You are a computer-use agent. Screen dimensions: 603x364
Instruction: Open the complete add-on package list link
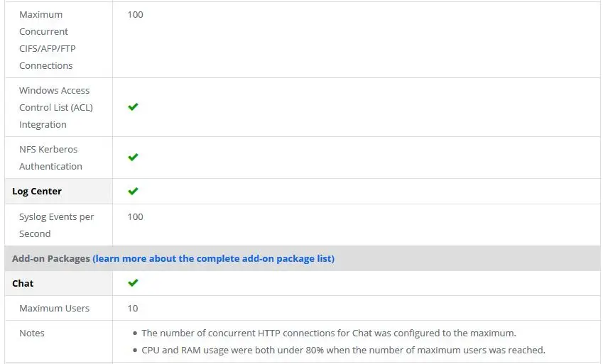[x=214, y=258]
